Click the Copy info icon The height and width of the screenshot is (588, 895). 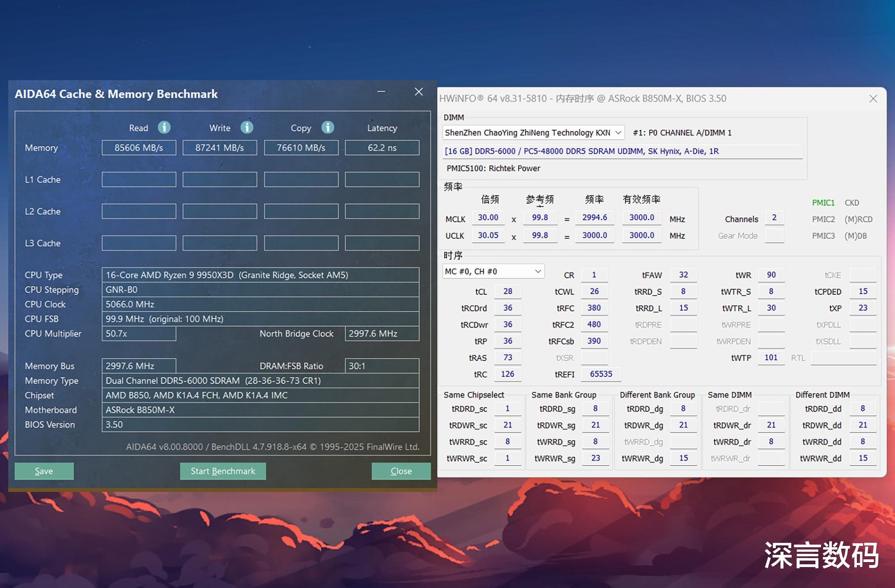(x=328, y=128)
